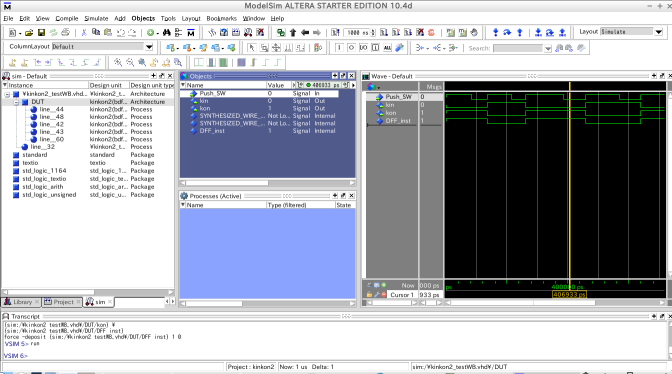Viewport: 672px width, 374px height.
Task: Click the run length spinner arrows
Action: pos(373,33)
